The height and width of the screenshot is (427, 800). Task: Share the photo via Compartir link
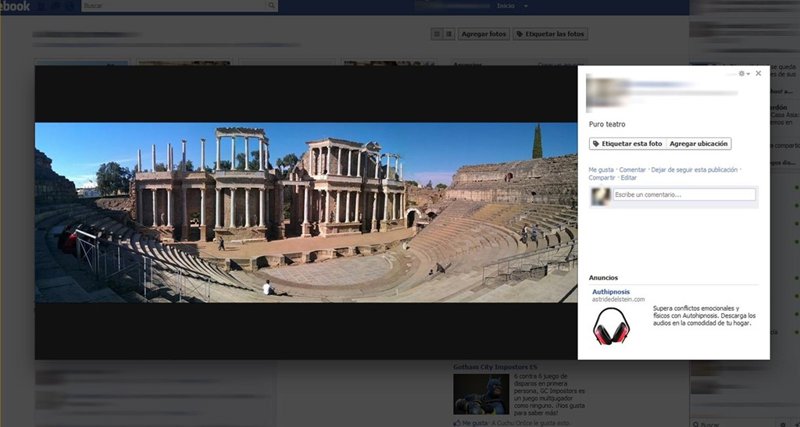pyautogui.click(x=602, y=178)
